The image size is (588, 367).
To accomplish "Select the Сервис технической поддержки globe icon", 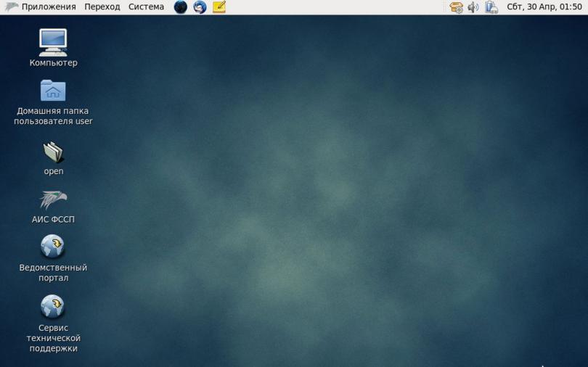I will pos(53,307).
